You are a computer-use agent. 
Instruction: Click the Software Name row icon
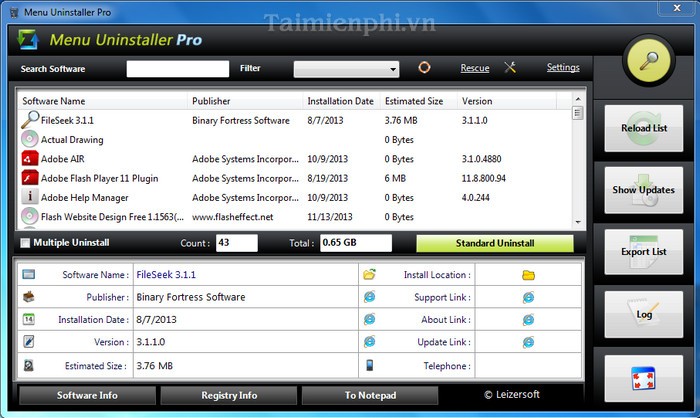[29, 274]
